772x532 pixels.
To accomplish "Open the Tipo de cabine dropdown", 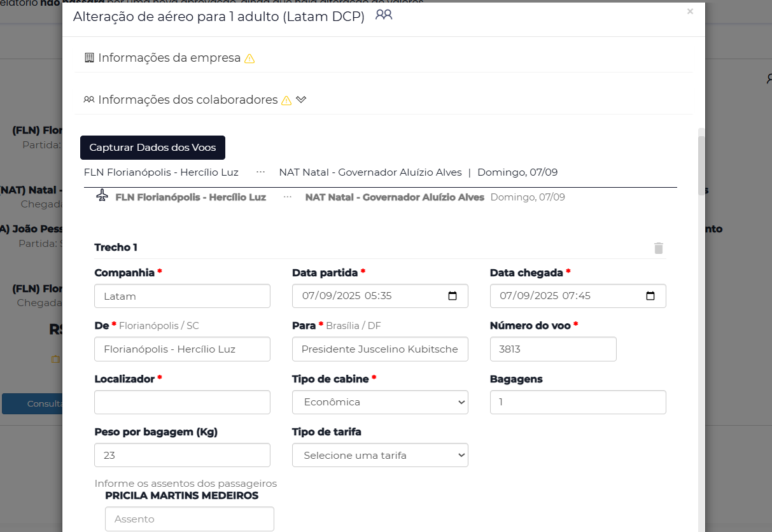I will (380, 402).
